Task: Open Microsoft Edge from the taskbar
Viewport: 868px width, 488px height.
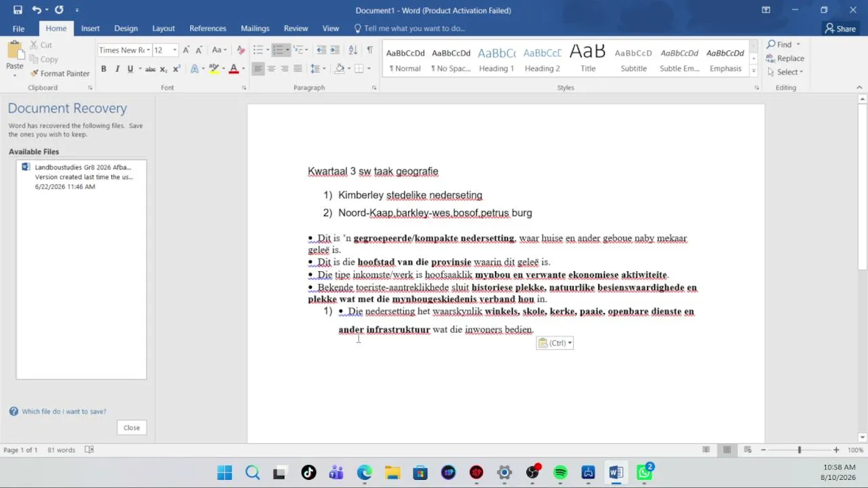Action: click(x=364, y=472)
